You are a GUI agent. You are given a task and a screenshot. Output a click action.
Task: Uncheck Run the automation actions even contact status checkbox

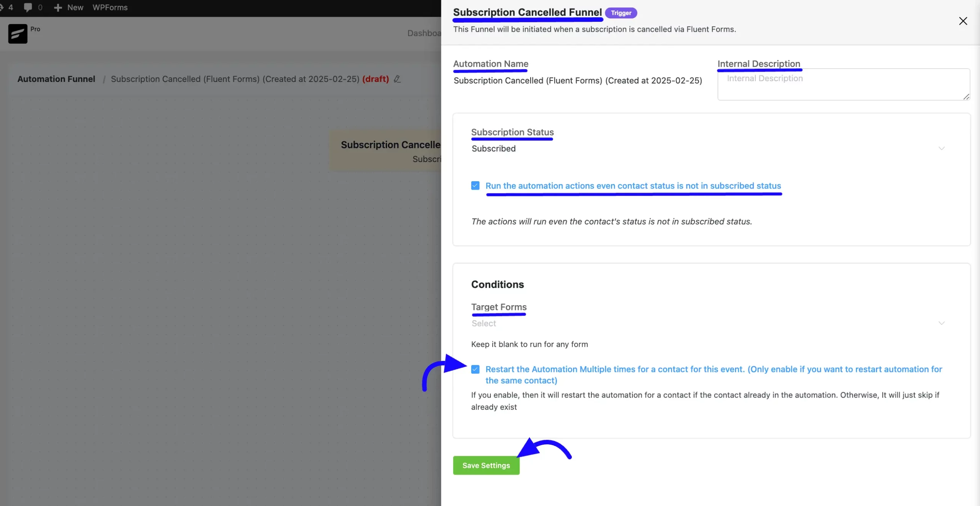(x=475, y=186)
